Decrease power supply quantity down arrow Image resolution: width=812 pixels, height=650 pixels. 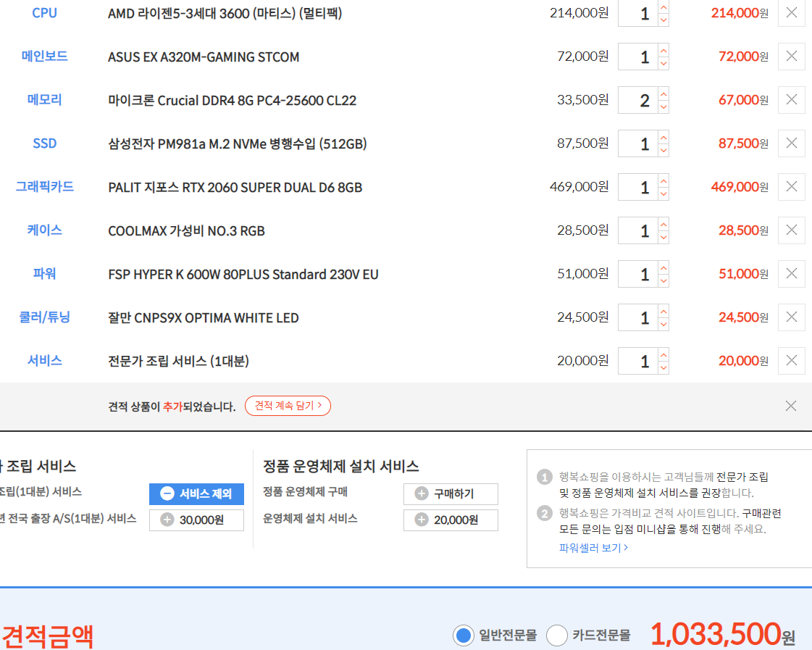tap(664, 280)
